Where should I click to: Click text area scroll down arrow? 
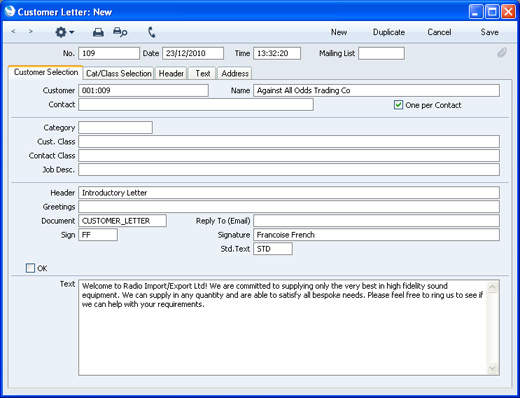[x=492, y=368]
